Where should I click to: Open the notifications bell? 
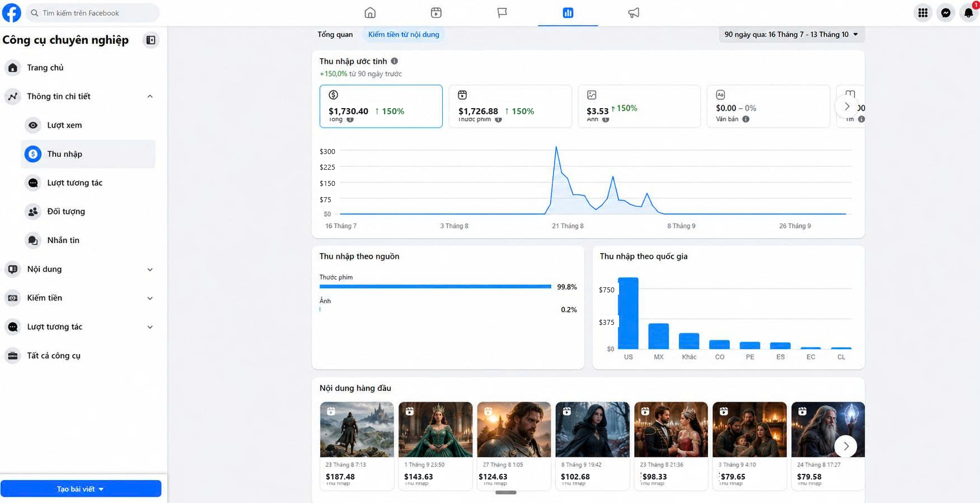point(968,13)
